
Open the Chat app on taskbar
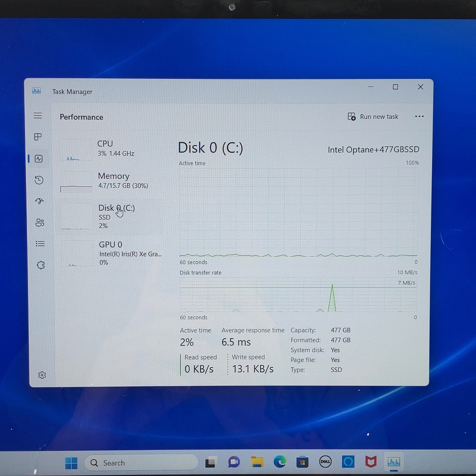[234, 462]
